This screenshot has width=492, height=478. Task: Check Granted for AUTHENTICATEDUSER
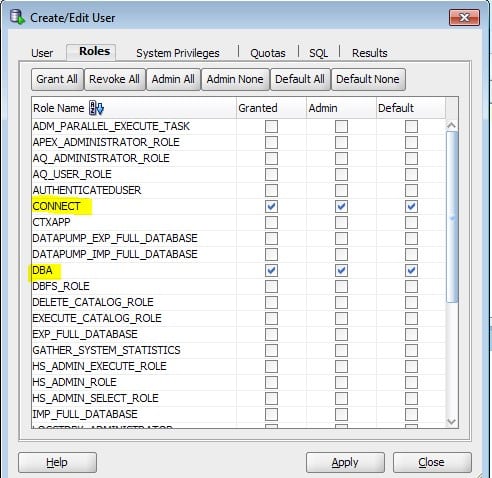pos(271,190)
